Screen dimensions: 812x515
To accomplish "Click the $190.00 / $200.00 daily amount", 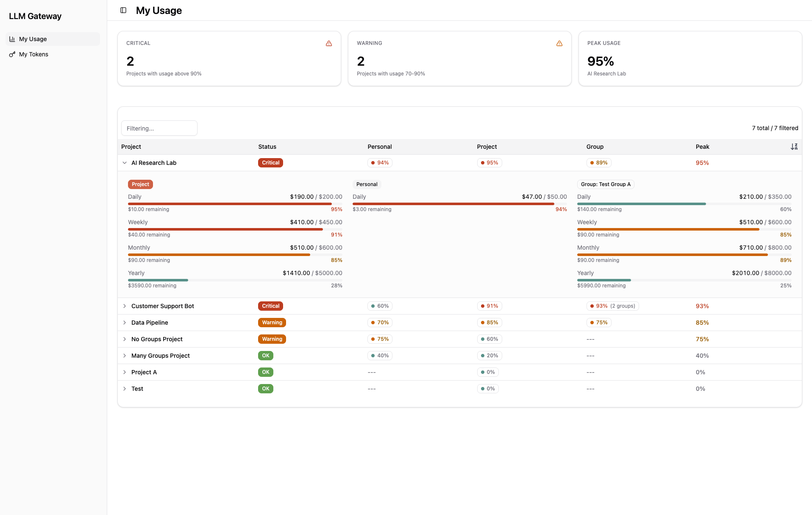I will pos(316,197).
